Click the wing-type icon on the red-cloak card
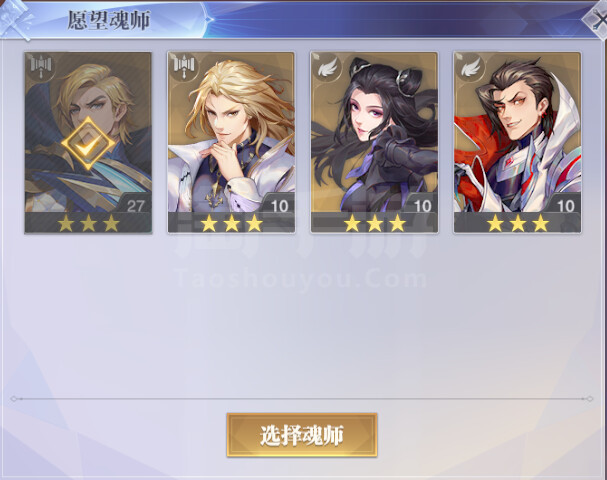Screen dimensions: 607x480 (470, 67)
